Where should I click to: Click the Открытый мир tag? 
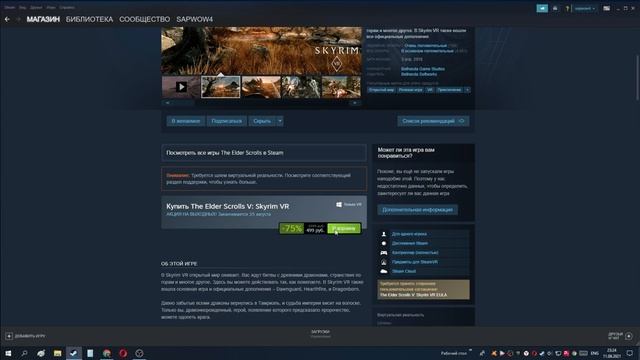pos(381,90)
